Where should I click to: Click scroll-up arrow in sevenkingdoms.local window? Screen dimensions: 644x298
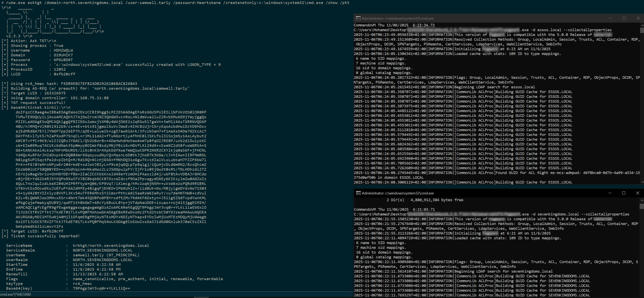pos(642,200)
